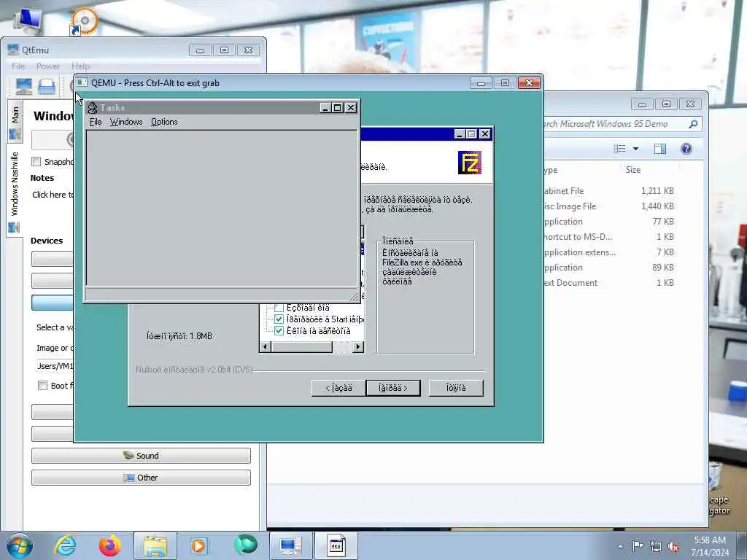Show hidden tray icons arrow
Image resolution: width=747 pixels, height=560 pixels.
[620, 546]
